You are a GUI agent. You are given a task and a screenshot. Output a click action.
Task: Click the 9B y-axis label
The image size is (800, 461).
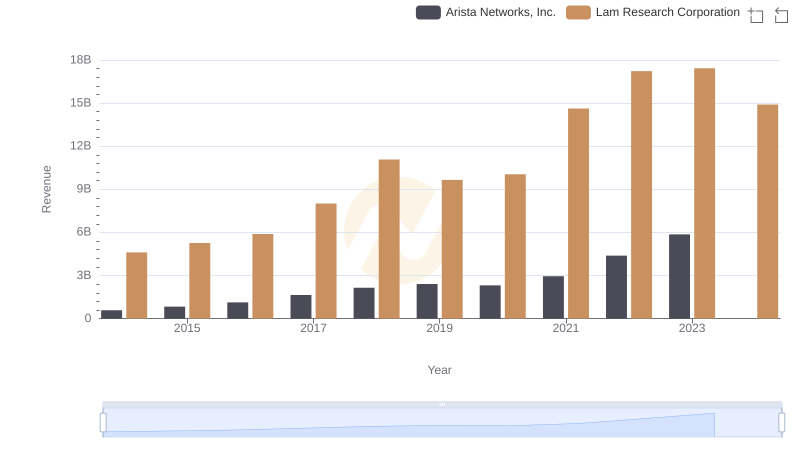[84, 189]
